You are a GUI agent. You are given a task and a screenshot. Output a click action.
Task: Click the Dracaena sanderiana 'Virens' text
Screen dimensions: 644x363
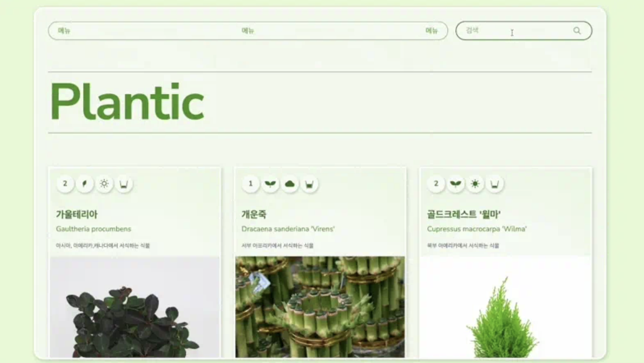point(288,229)
